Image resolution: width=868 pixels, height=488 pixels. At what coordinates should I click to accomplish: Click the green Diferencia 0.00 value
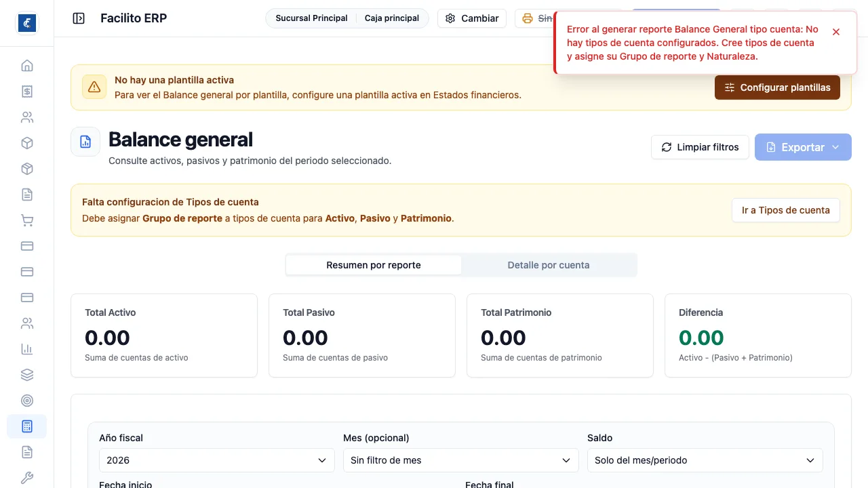[701, 338]
